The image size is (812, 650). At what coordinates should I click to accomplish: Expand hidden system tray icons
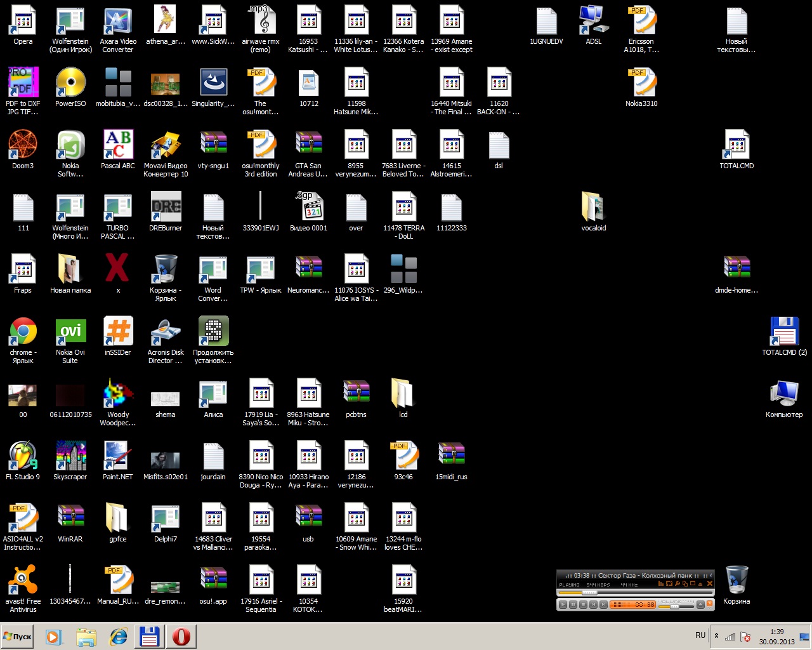point(716,636)
